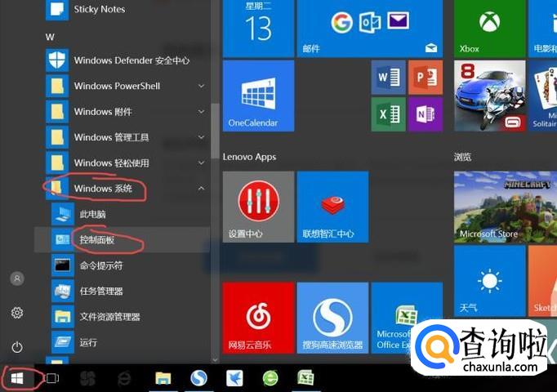Image resolution: width=557 pixels, height=392 pixels.
Task: Click the W letter section header
Action: [x=50, y=37]
